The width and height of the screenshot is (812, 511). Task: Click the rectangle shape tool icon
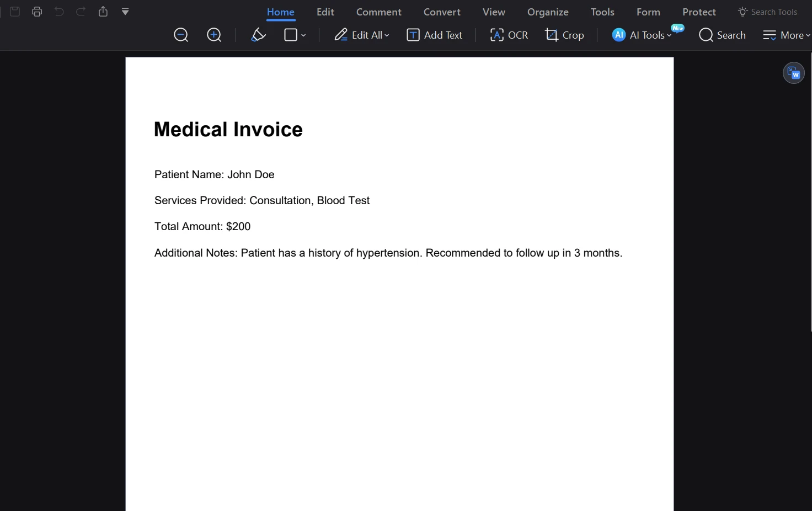point(291,35)
